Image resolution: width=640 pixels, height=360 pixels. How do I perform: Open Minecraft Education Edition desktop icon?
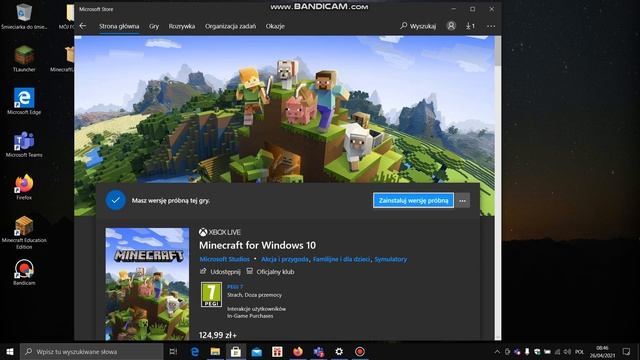[x=24, y=232]
